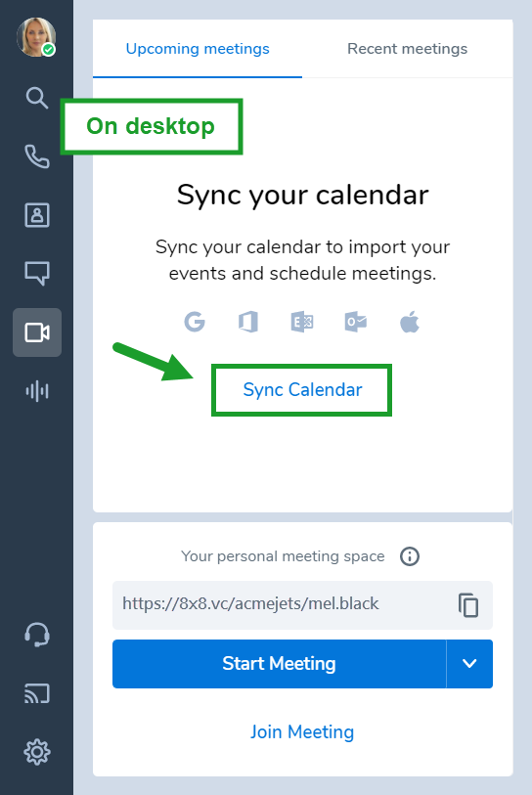532x795 pixels.
Task: Click the Google calendar icon
Action: (x=195, y=322)
